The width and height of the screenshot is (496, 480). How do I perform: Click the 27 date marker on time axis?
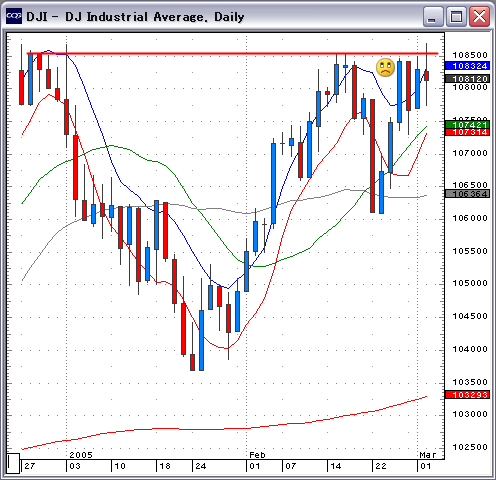[30, 466]
